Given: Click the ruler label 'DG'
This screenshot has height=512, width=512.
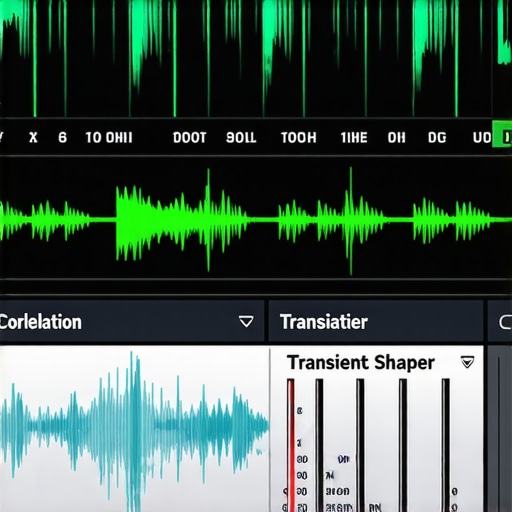Looking at the screenshot, I should tap(437, 138).
